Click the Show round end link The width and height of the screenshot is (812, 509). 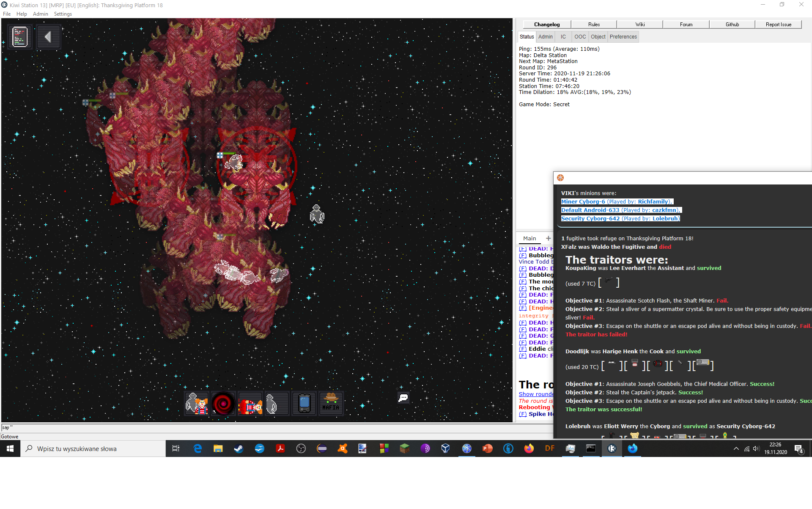point(536,394)
